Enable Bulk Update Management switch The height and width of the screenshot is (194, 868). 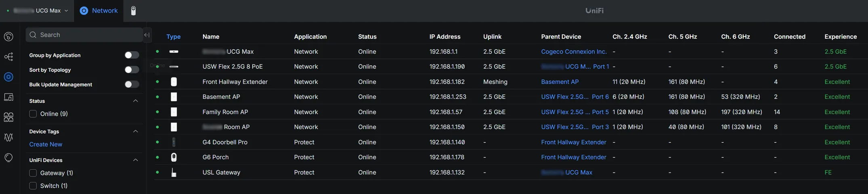(132, 84)
